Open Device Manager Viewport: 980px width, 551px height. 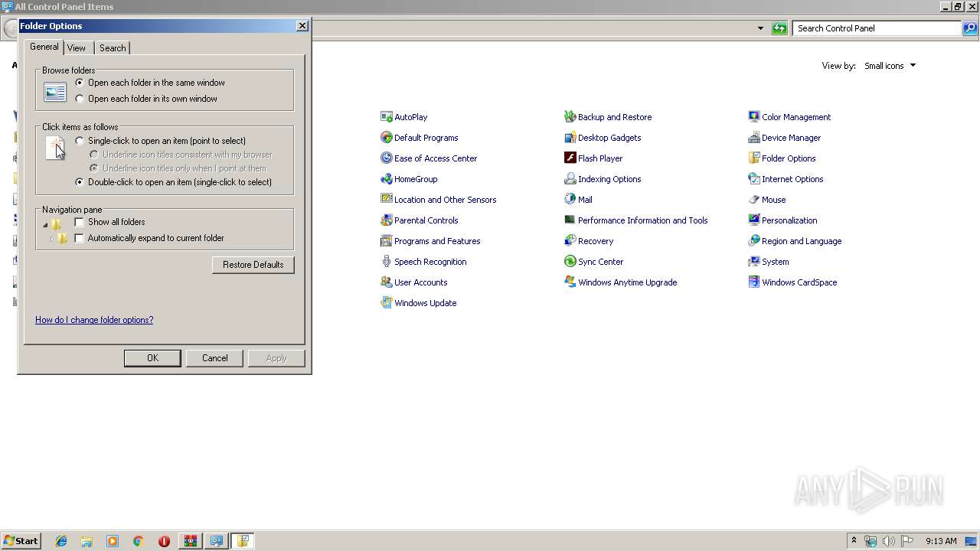784,138
